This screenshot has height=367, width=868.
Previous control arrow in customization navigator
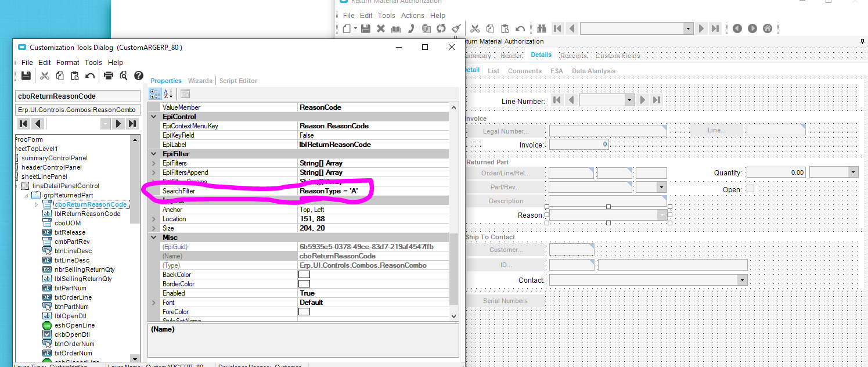38,124
